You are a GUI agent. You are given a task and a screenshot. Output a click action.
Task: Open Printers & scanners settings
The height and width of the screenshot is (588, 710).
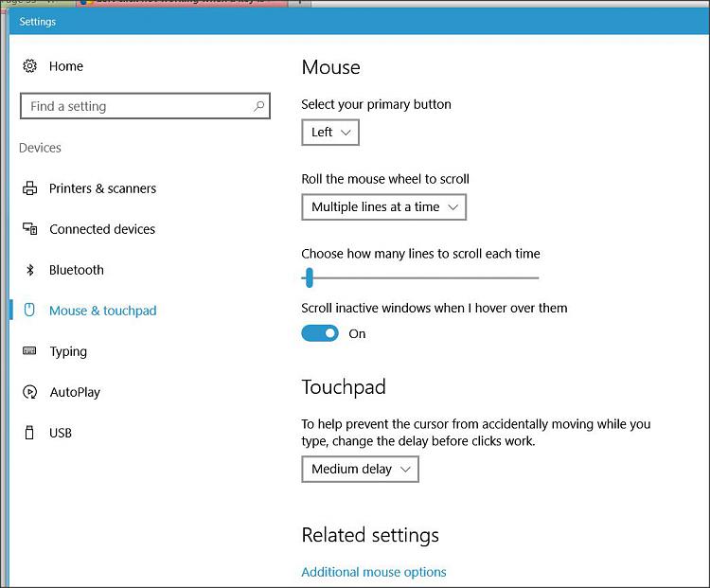pyautogui.click(x=103, y=188)
